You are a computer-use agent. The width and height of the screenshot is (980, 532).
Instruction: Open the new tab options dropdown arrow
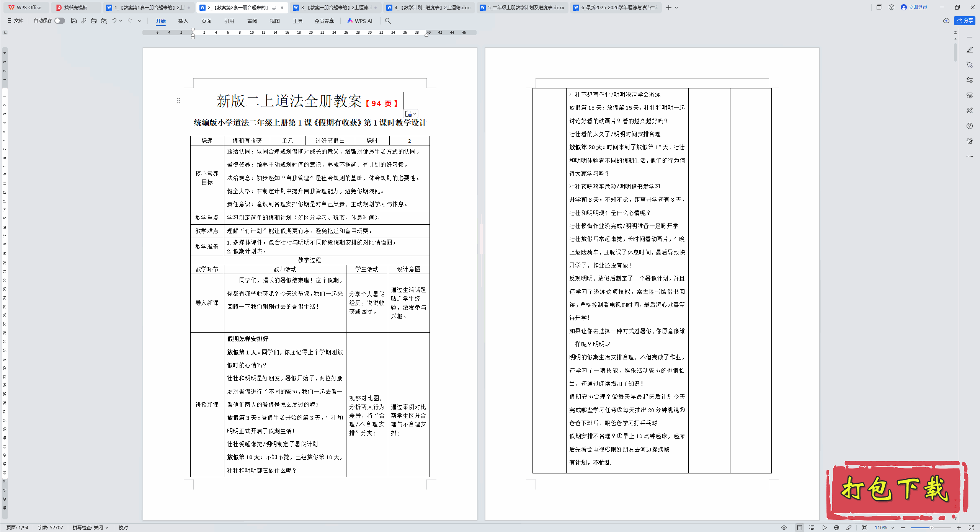[x=677, y=8]
